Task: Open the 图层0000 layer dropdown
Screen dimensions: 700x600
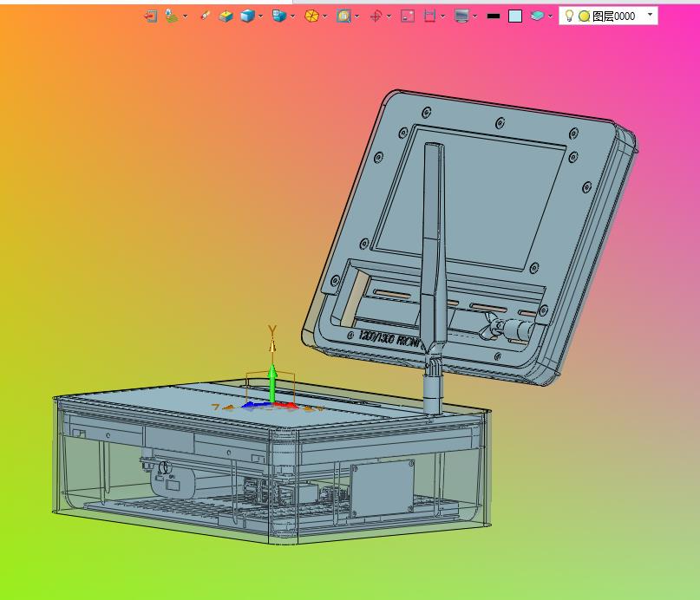Action: (x=650, y=15)
